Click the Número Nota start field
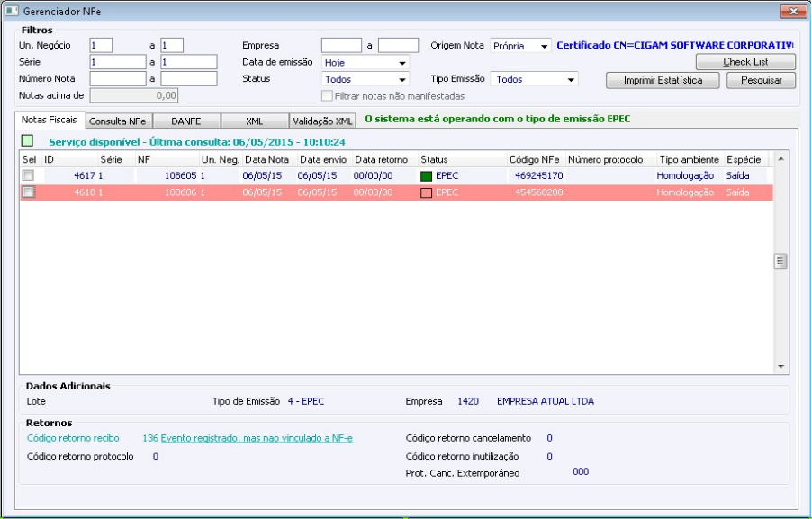This screenshot has height=519, width=812. tap(118, 78)
